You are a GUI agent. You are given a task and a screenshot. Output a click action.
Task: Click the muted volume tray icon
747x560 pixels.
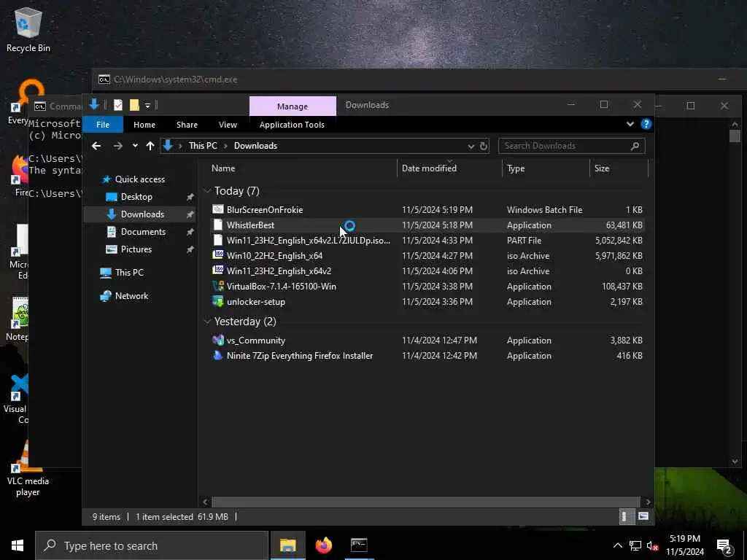653,545
